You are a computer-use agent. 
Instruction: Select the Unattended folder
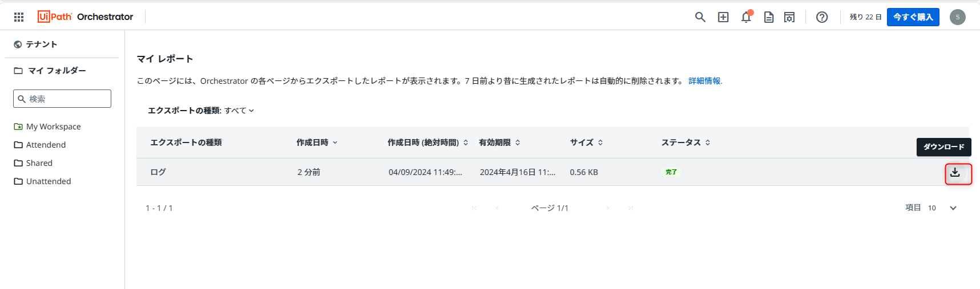[49, 181]
